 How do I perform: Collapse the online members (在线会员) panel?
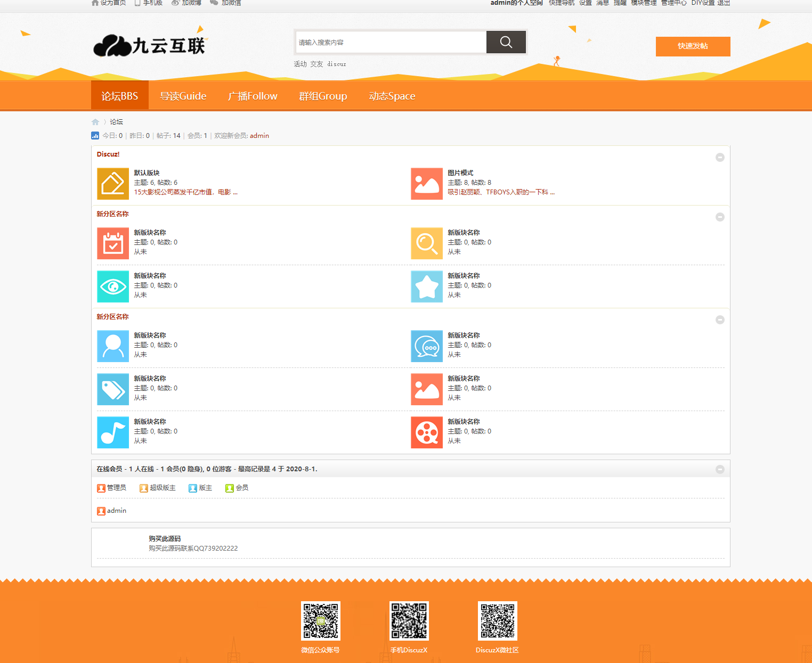(719, 469)
